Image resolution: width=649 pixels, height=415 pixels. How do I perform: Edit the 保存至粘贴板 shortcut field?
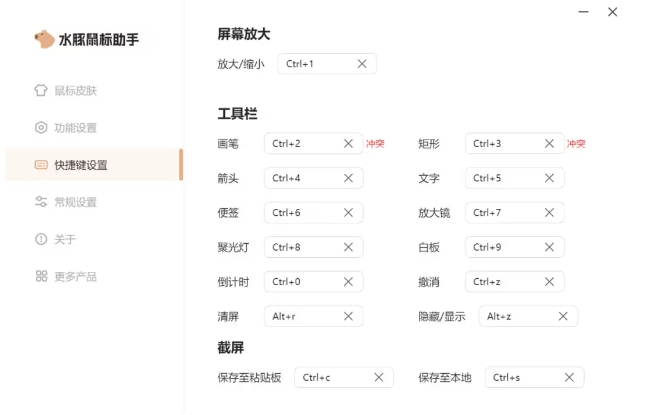pyautogui.click(x=330, y=378)
